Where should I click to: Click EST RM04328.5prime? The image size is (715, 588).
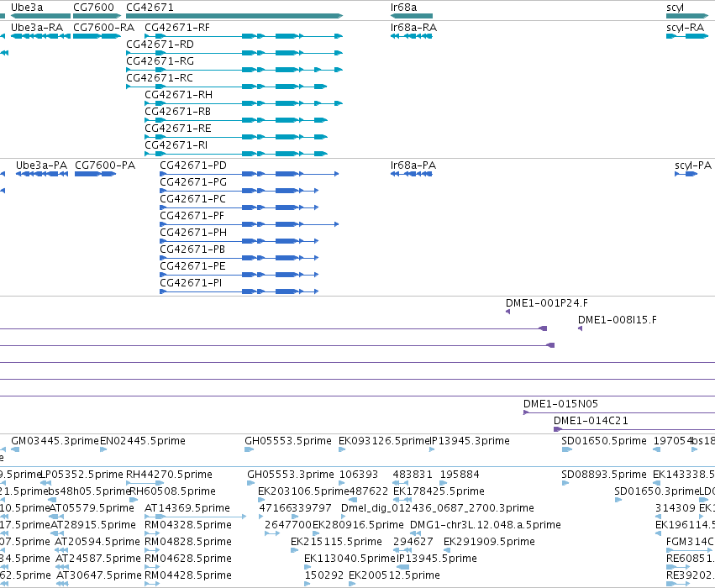188,525
